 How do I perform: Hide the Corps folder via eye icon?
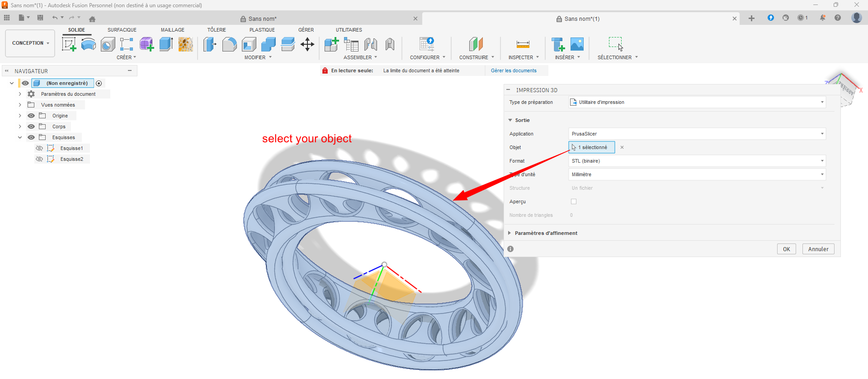tap(31, 126)
